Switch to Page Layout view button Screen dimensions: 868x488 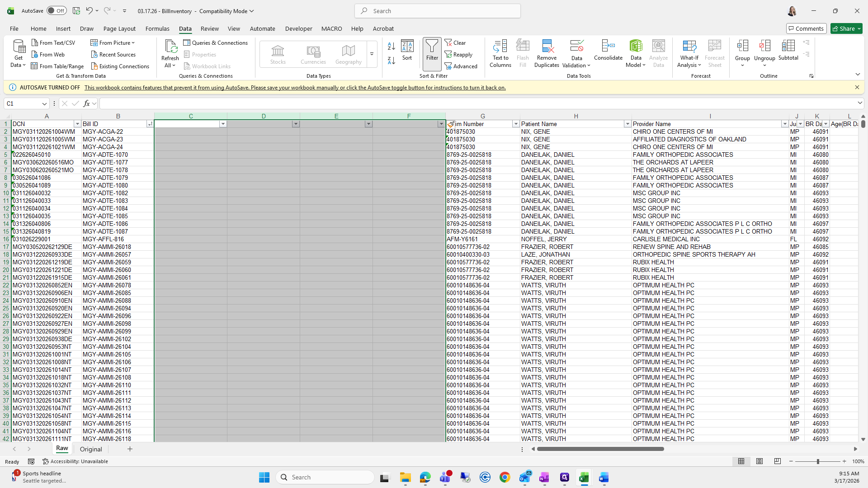pos(759,461)
